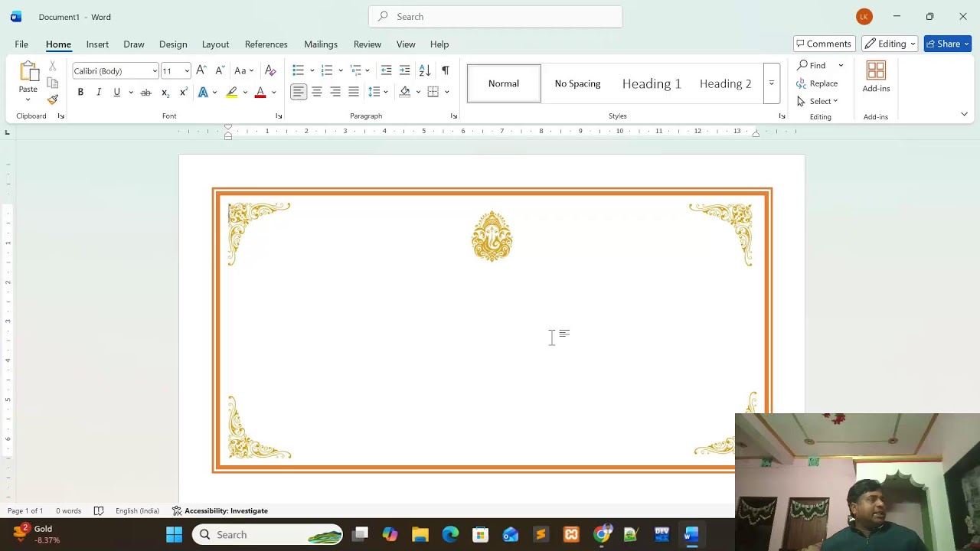980x551 pixels.
Task: Switch to the Mailings tab
Action: pos(321,44)
